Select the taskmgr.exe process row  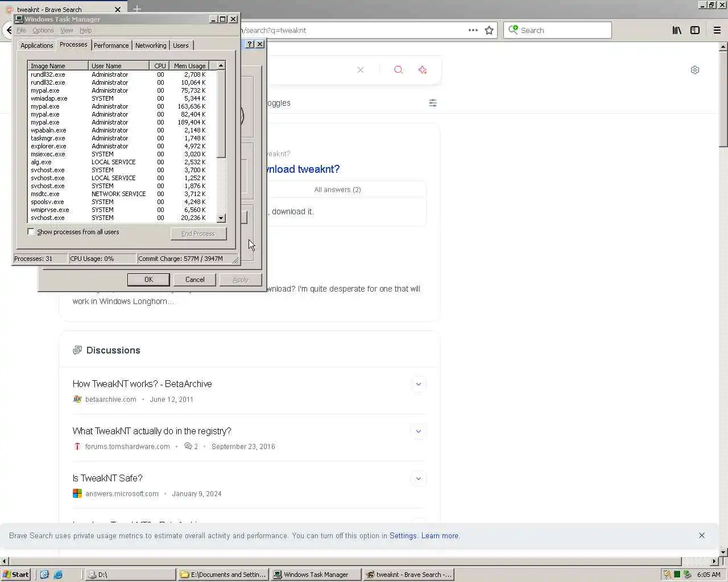click(122, 138)
